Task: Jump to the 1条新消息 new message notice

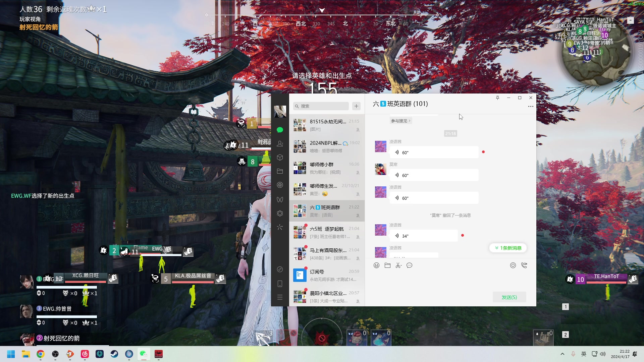Action: (x=508, y=248)
